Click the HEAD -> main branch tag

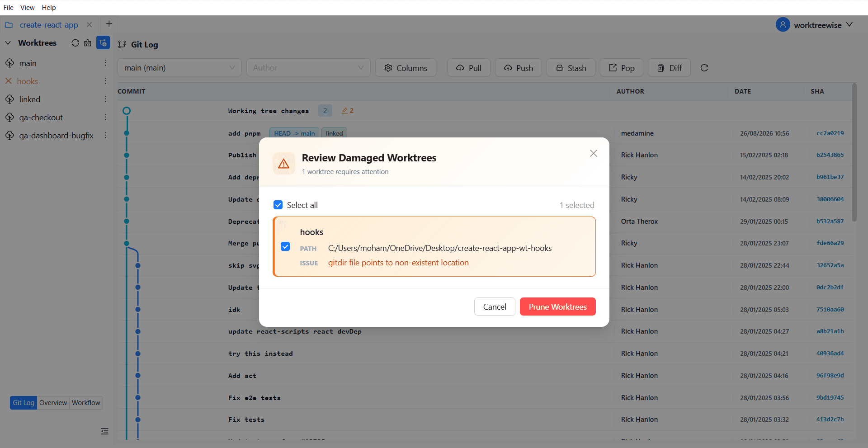click(x=294, y=133)
